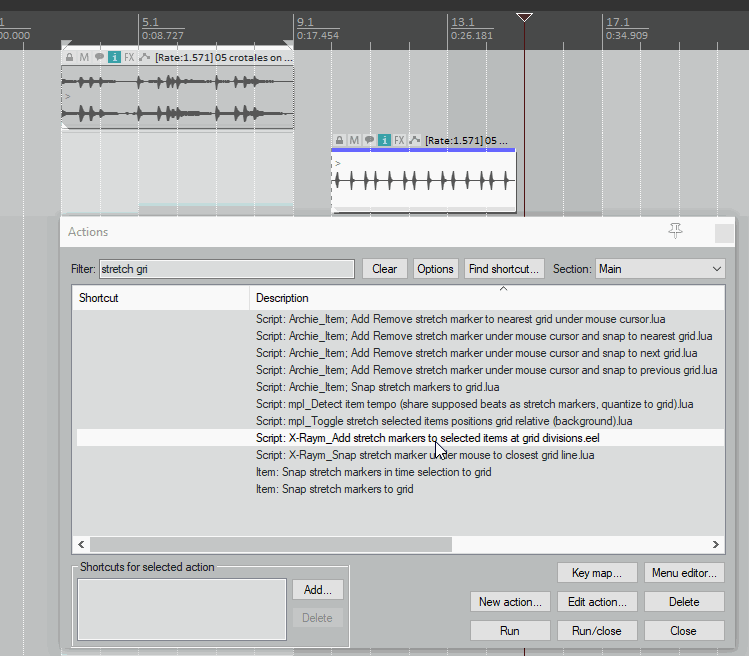The image size is (749, 656).
Task: Click the Filter text field
Action: (x=226, y=269)
